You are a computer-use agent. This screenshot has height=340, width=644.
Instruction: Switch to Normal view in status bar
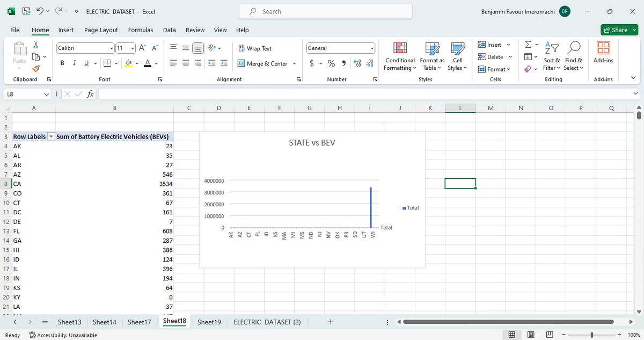pos(512,335)
